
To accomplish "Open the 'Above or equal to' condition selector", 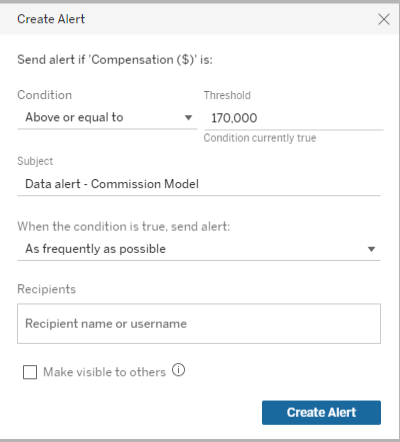I will coord(107,118).
